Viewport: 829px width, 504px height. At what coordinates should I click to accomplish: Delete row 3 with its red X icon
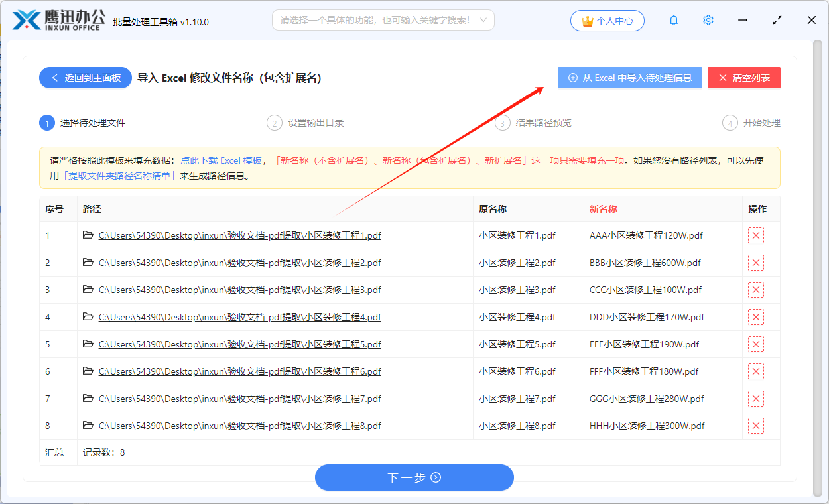(x=755, y=290)
